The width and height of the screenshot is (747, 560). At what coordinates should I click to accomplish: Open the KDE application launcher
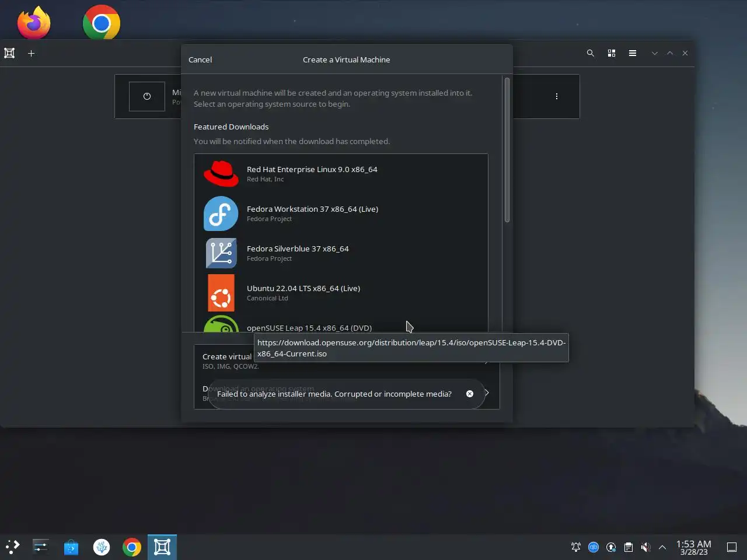12,547
